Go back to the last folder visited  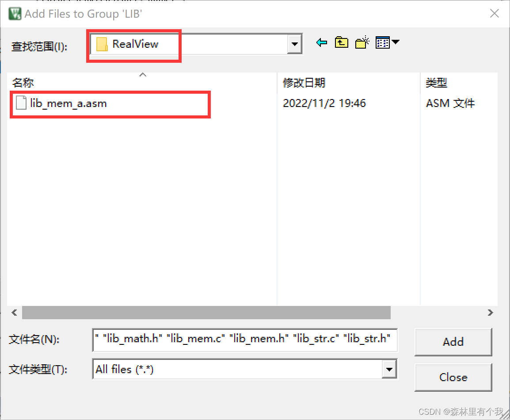coord(322,42)
